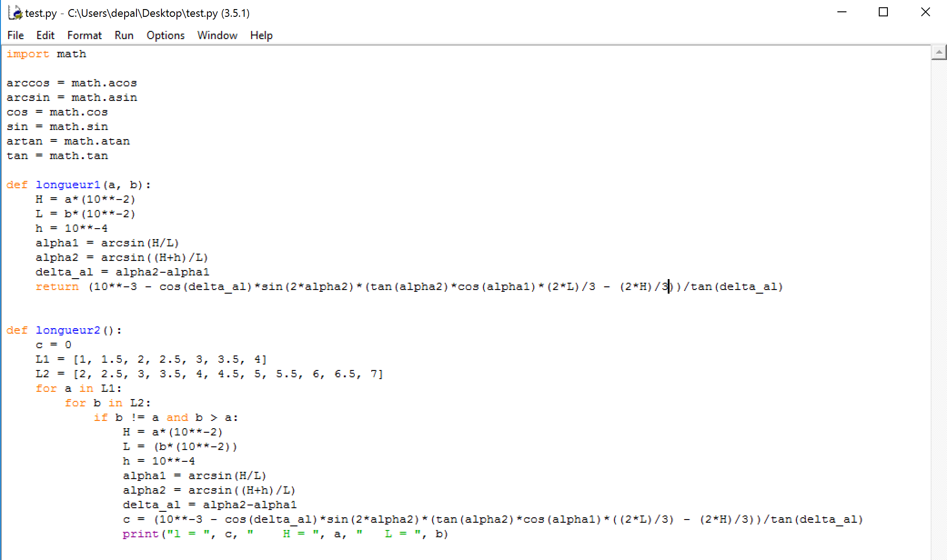Click the IDLE Python icon in title bar

click(x=15, y=13)
